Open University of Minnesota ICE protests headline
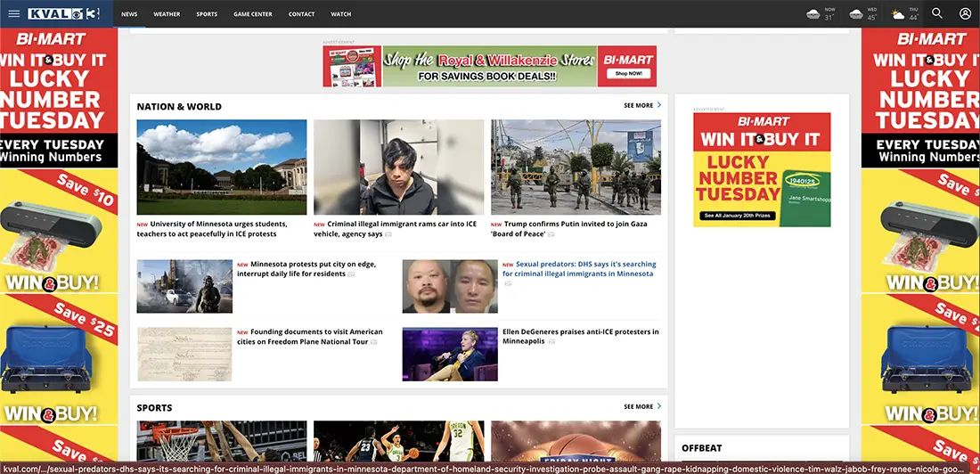This screenshot has height=474, width=980. (212, 229)
